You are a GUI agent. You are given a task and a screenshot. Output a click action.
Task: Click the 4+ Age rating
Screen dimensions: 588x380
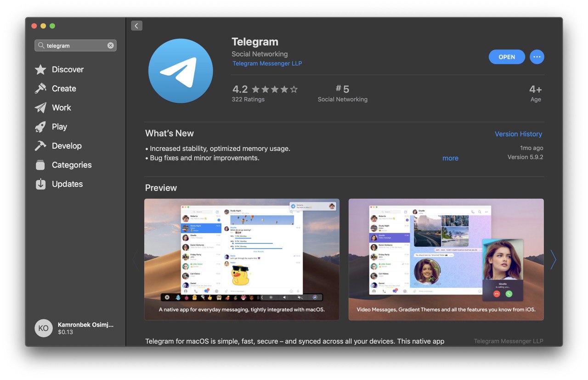pos(536,93)
